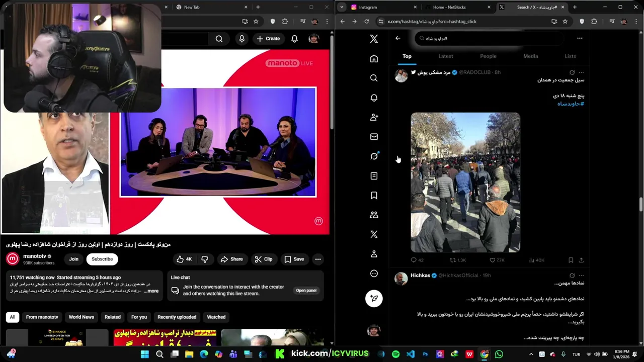The width and height of the screenshot is (644, 362).
Task: Open Spotify from the taskbar
Action: [396, 354]
